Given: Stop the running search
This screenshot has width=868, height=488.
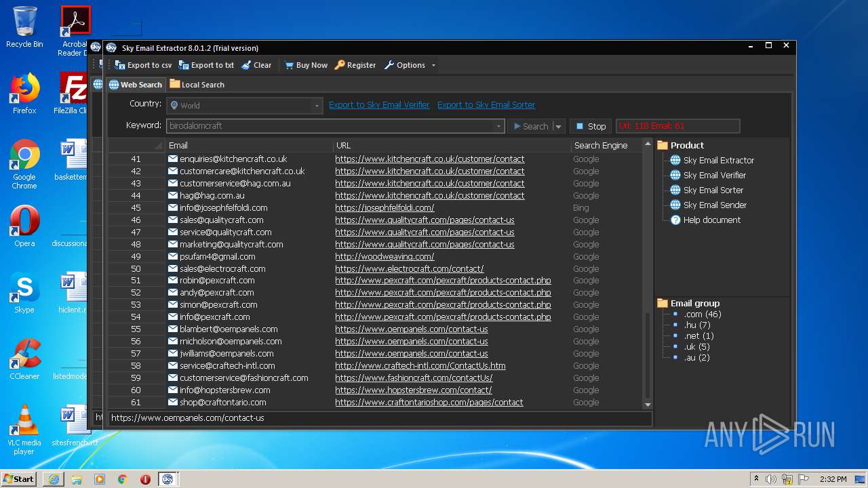Looking at the screenshot, I should [x=590, y=126].
